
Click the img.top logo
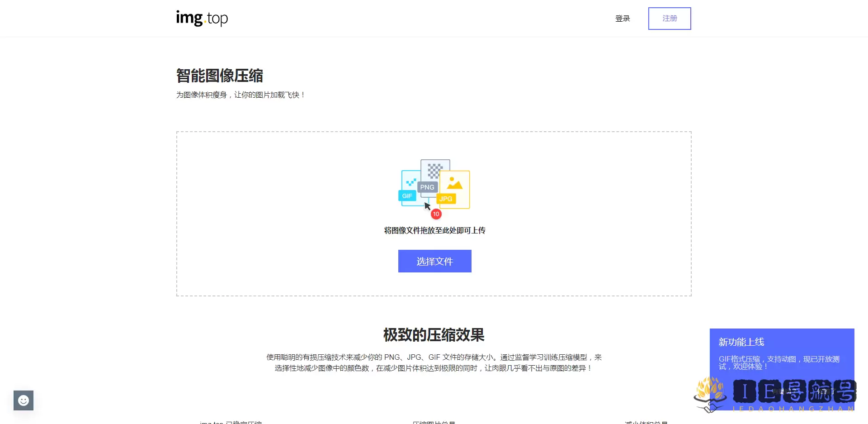(202, 18)
